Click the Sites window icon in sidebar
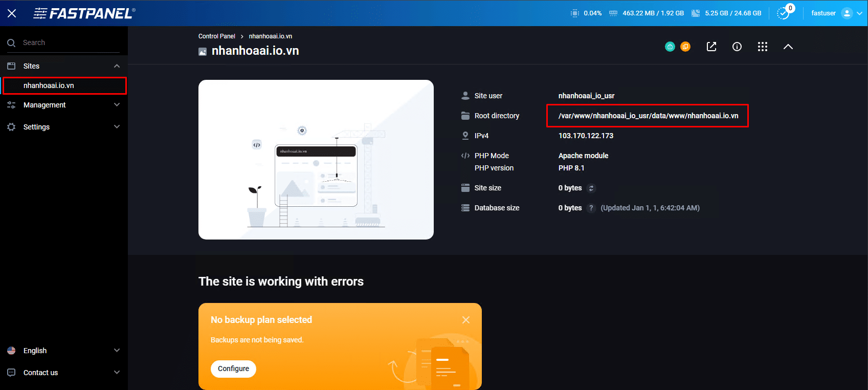Image resolution: width=868 pixels, height=390 pixels. 11,66
